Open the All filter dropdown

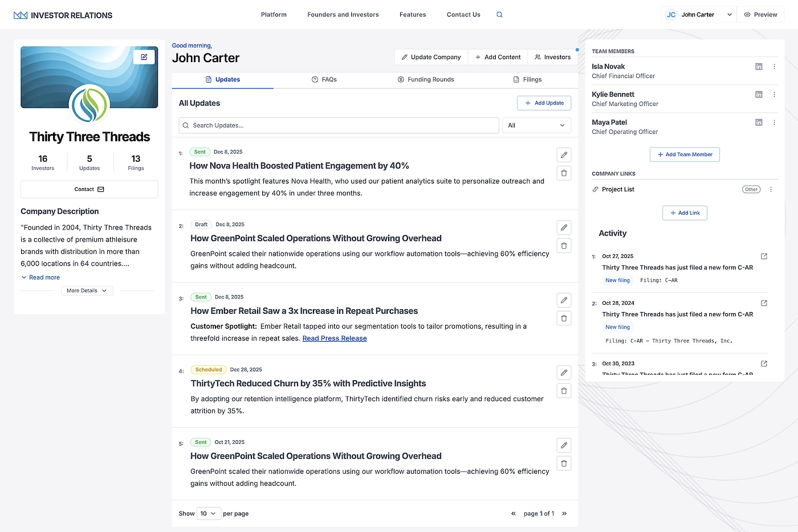[x=536, y=125]
